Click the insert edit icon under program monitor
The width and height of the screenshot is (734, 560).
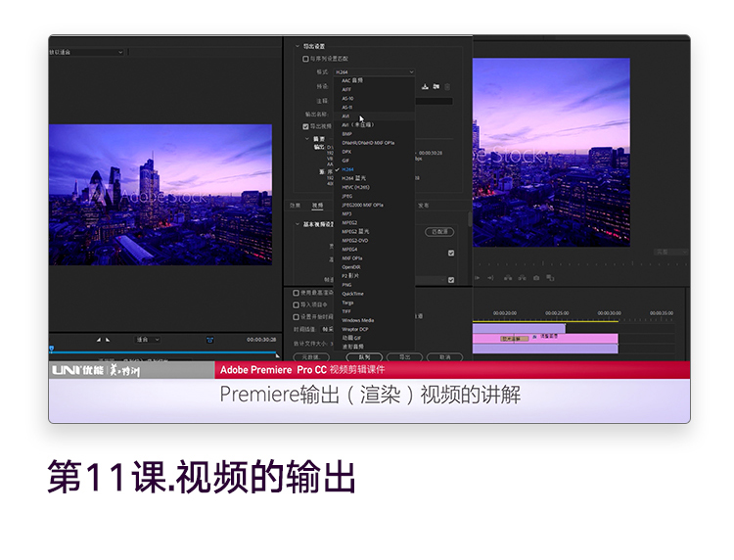point(508,278)
